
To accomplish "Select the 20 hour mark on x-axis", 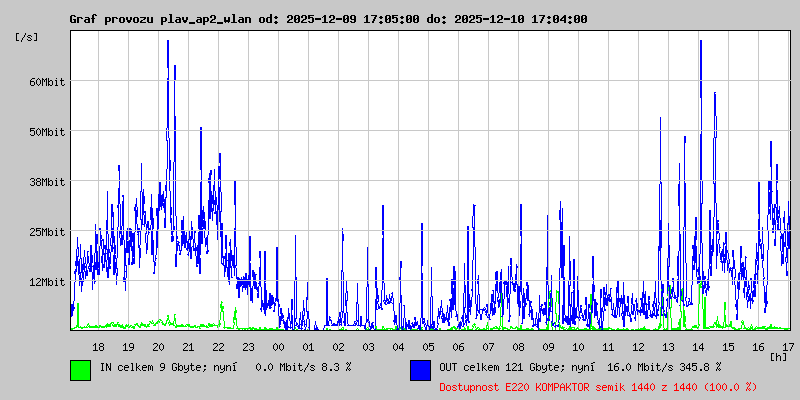I will point(158,347).
